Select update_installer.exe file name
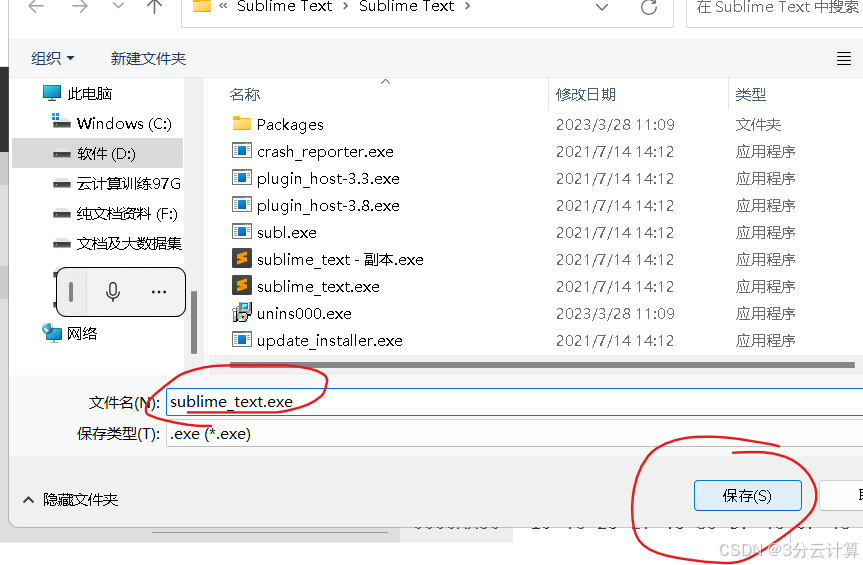Image resolution: width=863 pixels, height=565 pixels. [330, 341]
